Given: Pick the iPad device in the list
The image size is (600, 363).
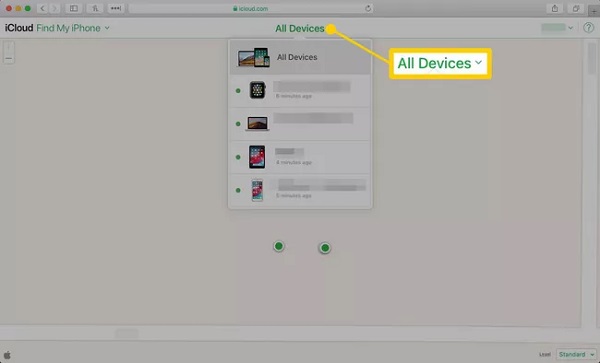Looking at the screenshot, I should tap(300, 157).
